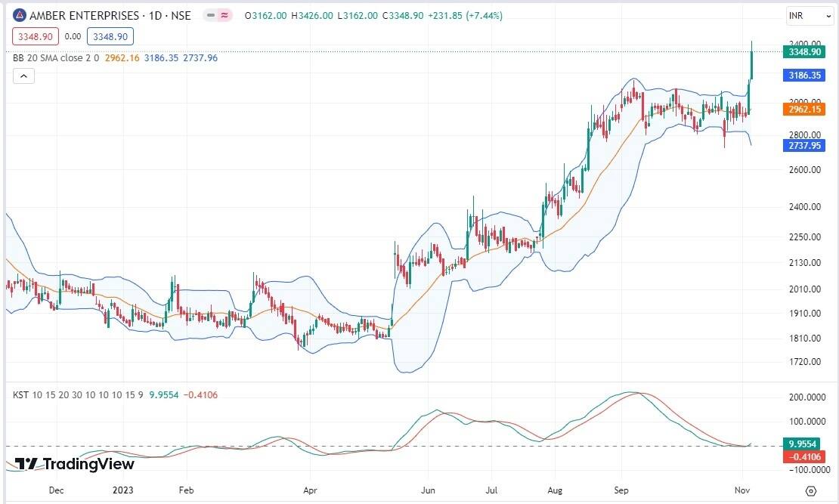Click 2130.00 on the price axis

805,263
